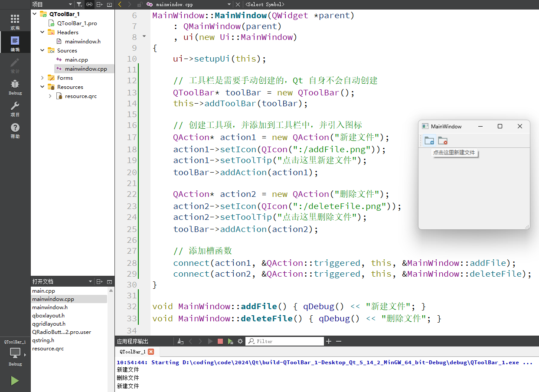Close the project side panel

tap(109, 4)
